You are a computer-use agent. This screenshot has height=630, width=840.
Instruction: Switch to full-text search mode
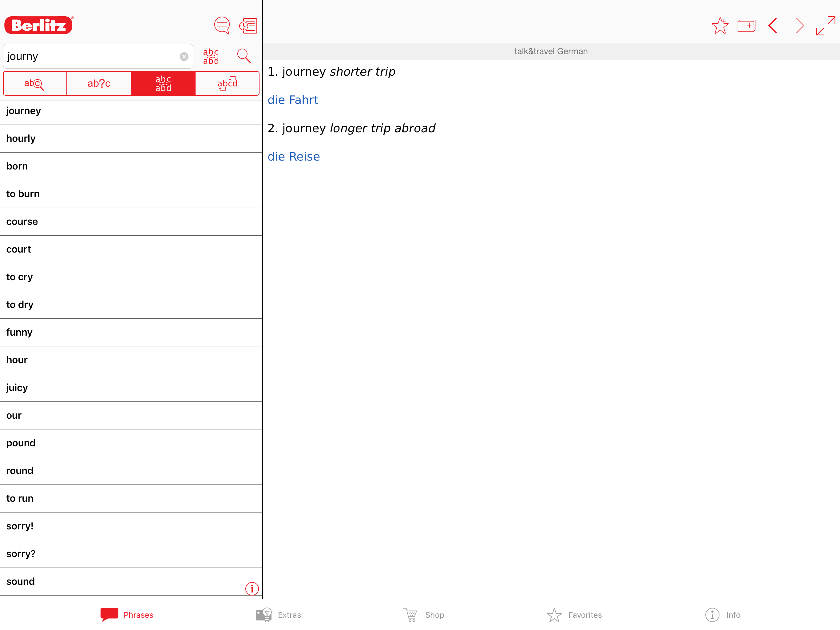click(35, 84)
